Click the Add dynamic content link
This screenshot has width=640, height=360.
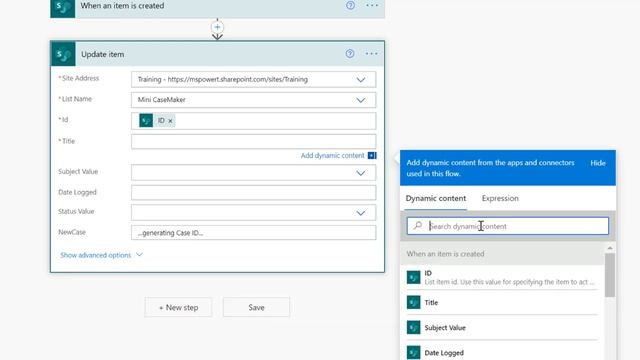[x=332, y=156]
